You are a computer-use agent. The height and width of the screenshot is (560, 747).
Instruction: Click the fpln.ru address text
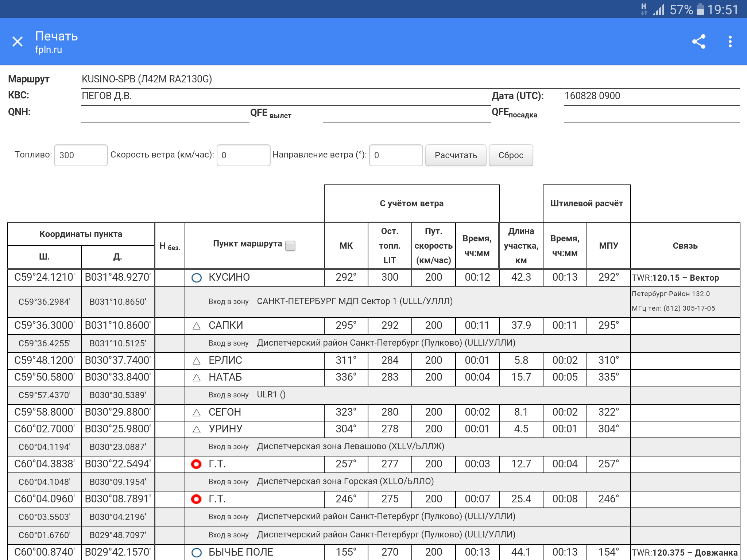click(x=49, y=50)
